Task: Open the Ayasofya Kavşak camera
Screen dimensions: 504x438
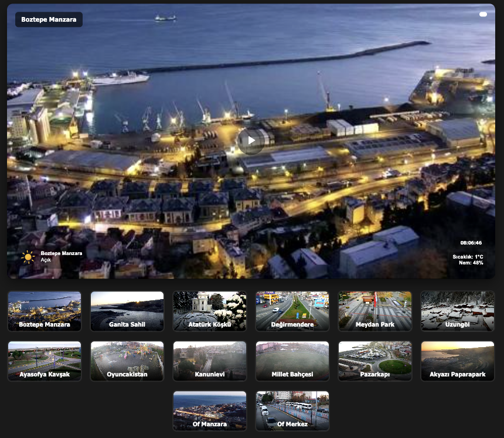Action: pyautogui.click(x=45, y=361)
